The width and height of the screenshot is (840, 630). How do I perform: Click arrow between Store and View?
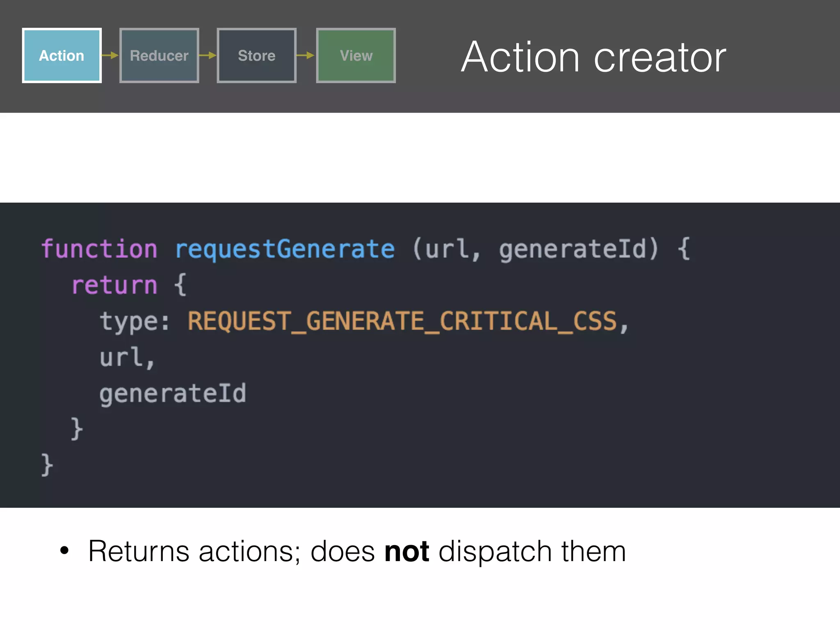pyautogui.click(x=306, y=55)
